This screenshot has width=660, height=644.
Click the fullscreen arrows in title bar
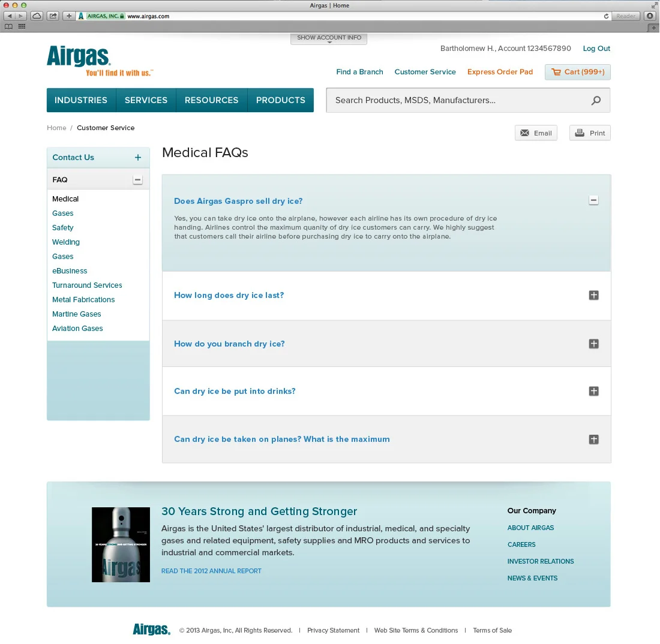click(x=653, y=5)
